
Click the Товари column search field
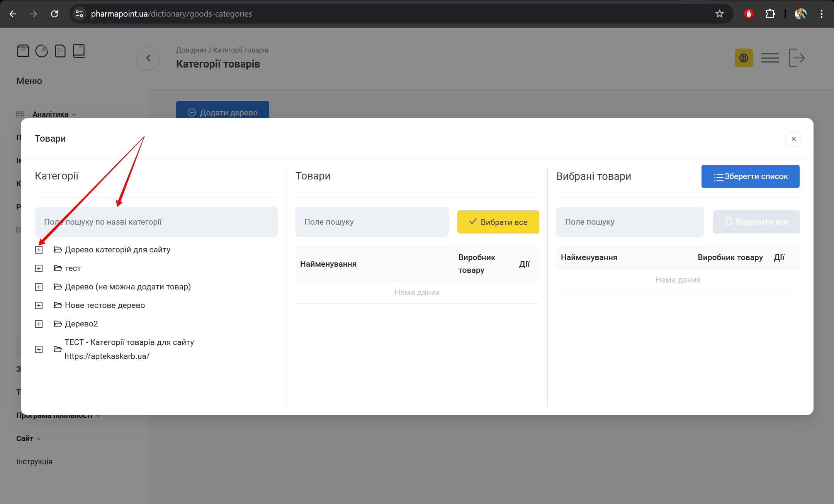[372, 222]
